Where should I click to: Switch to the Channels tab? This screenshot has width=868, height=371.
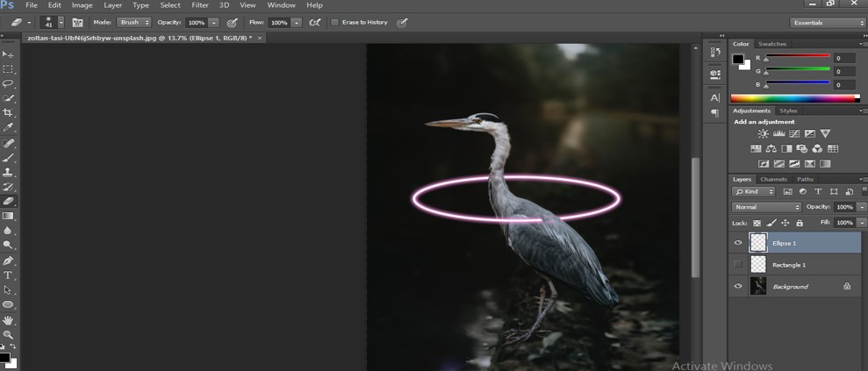pyautogui.click(x=773, y=179)
